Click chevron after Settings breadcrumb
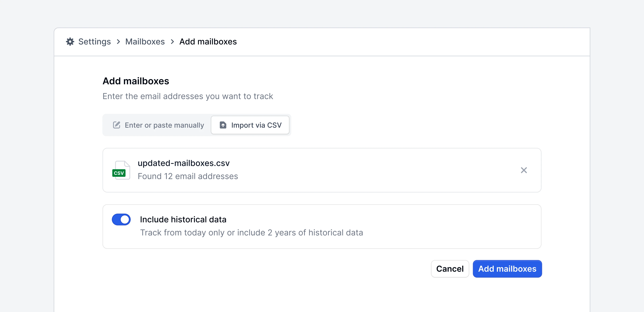The height and width of the screenshot is (312, 644). point(118,41)
